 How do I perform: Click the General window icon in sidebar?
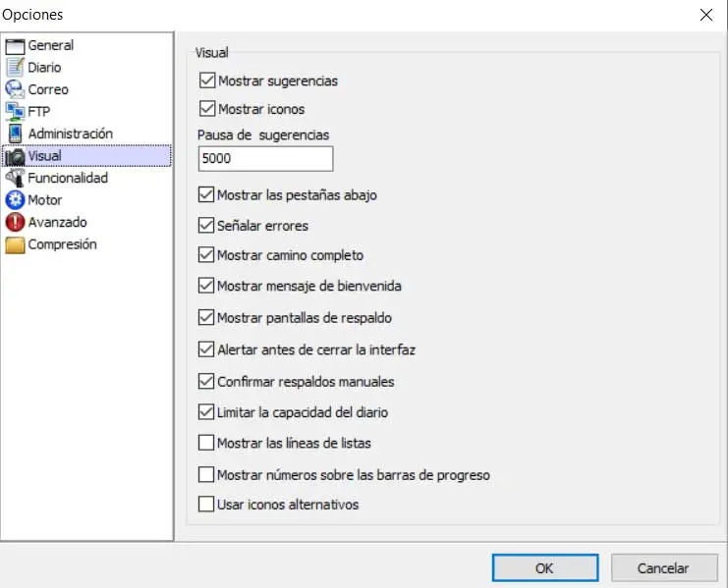[x=15, y=45]
